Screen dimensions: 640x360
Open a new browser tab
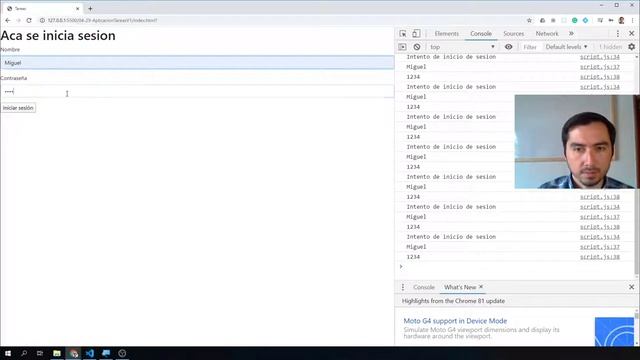90,8
